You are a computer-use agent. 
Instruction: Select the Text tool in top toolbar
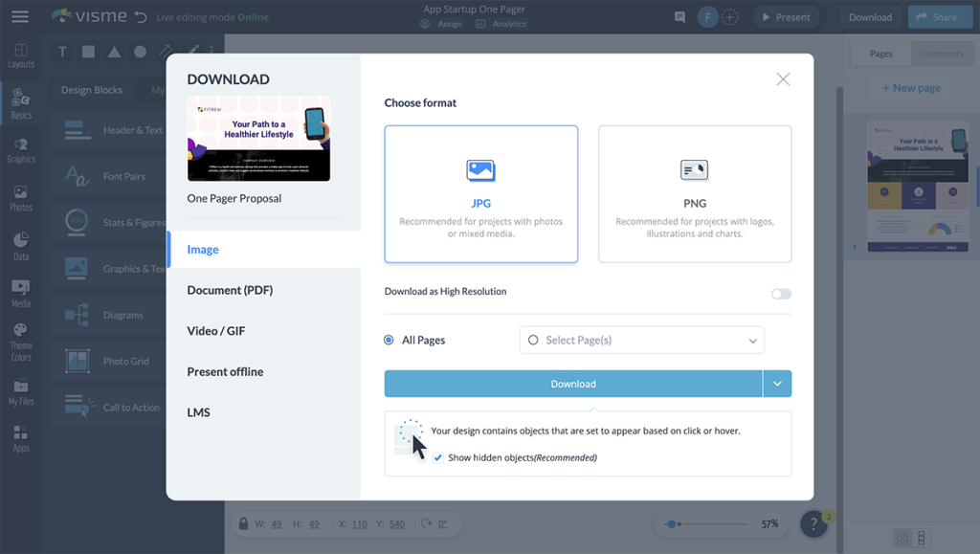61,52
